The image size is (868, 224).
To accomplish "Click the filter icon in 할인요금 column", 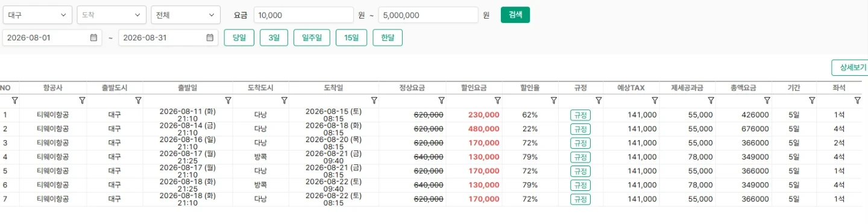I will pos(497,101).
